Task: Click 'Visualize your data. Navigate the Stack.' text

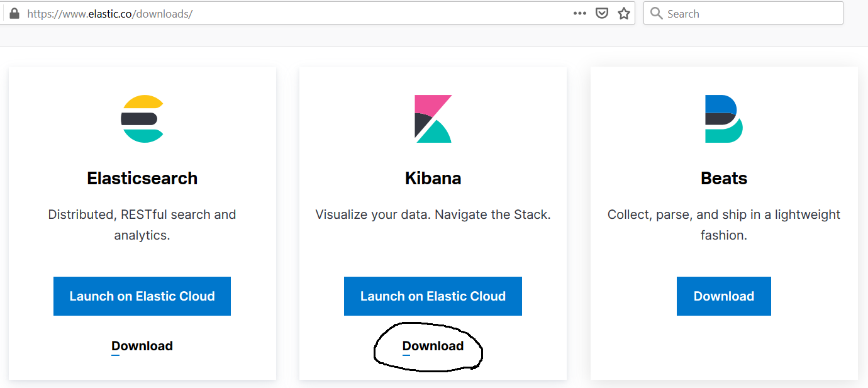Action: (433, 214)
